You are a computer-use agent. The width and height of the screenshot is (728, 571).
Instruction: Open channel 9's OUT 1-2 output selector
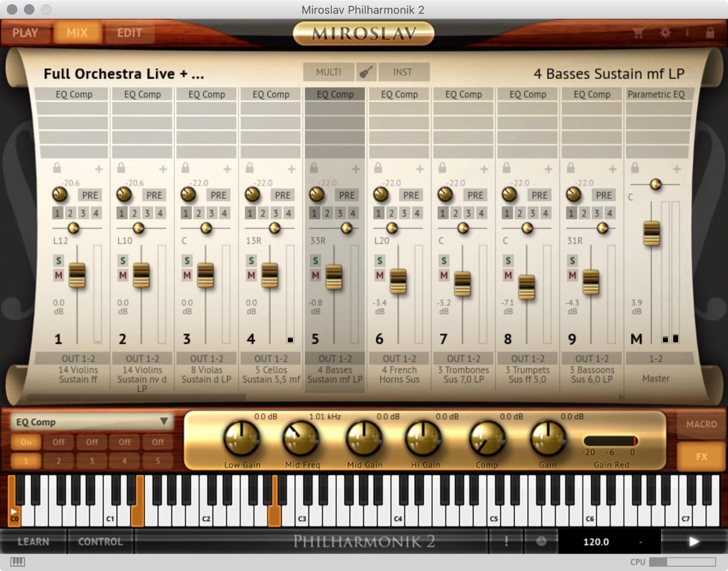592,358
